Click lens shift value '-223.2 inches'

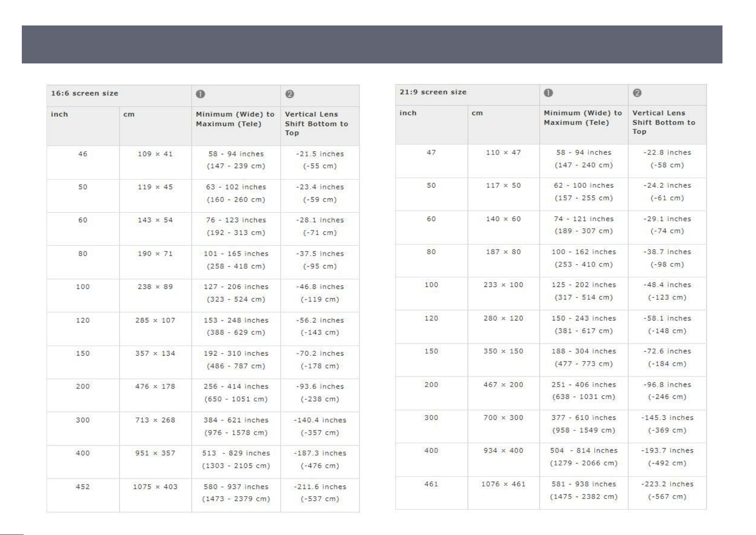(x=667, y=484)
